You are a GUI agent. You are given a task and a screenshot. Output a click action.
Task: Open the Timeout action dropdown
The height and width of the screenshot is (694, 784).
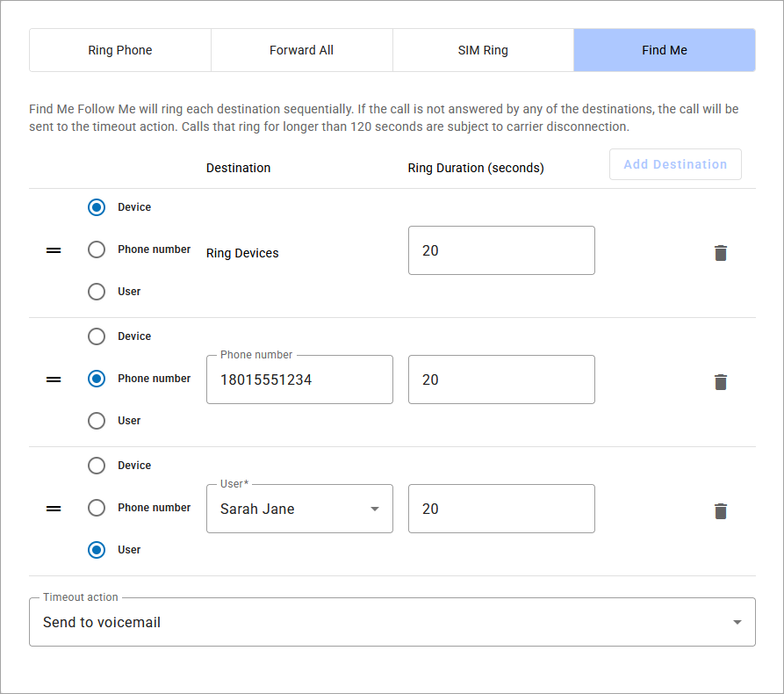pyautogui.click(x=392, y=622)
